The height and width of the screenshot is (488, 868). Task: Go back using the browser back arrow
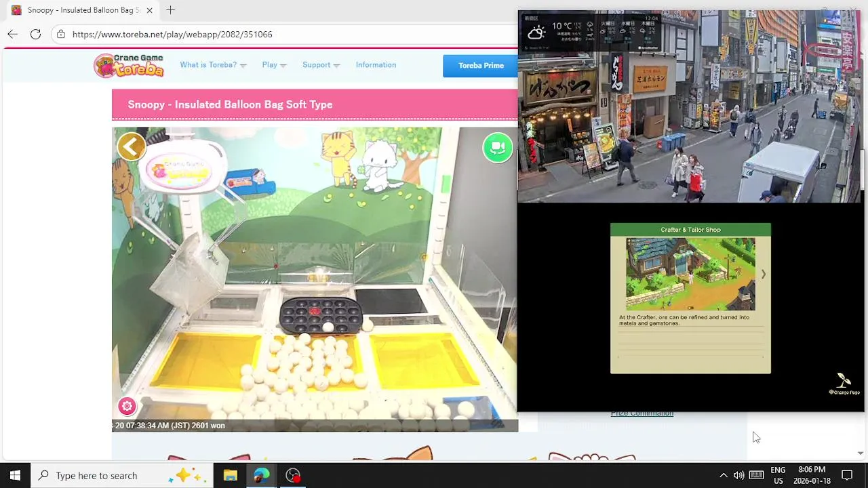pyautogui.click(x=13, y=34)
